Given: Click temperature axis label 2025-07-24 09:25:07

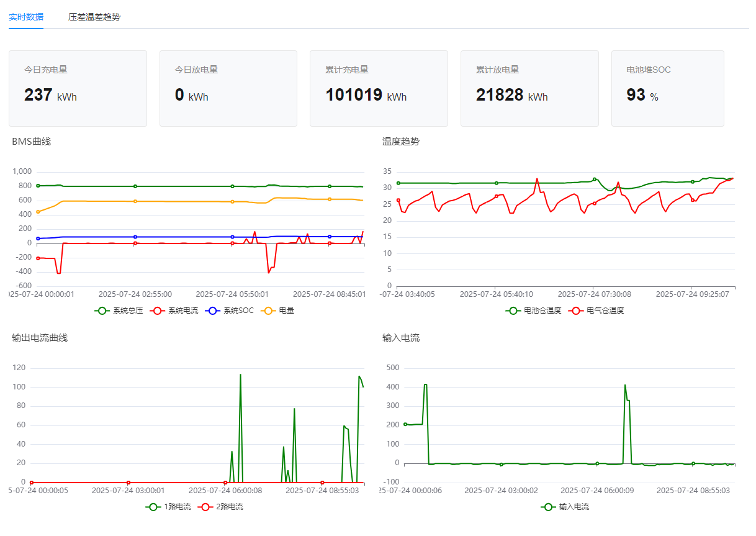Looking at the screenshot, I should pyautogui.click(x=693, y=294).
